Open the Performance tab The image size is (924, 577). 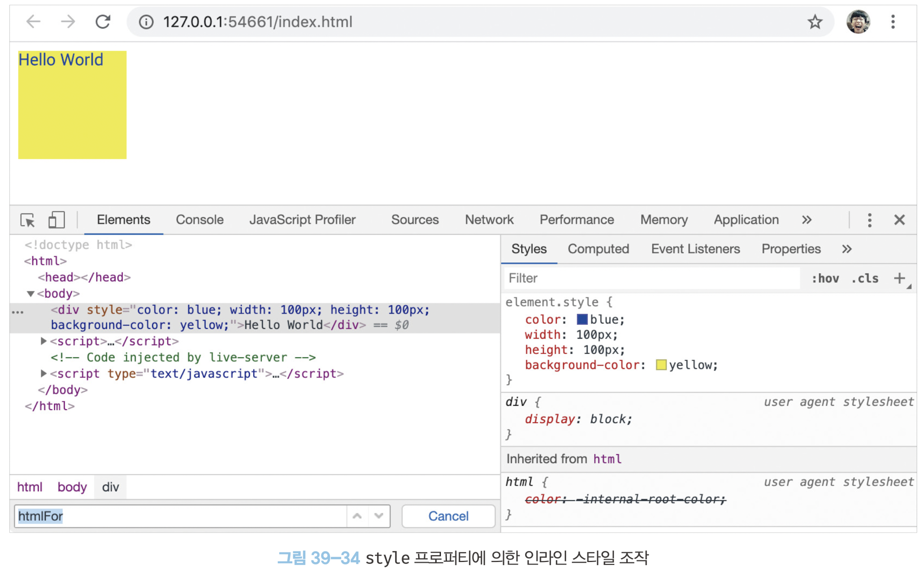[x=577, y=220]
